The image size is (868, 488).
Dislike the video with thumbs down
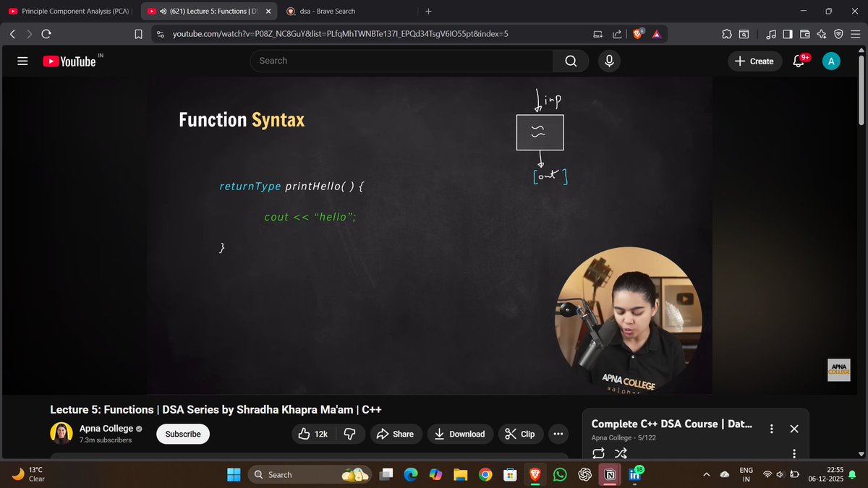pos(350,434)
